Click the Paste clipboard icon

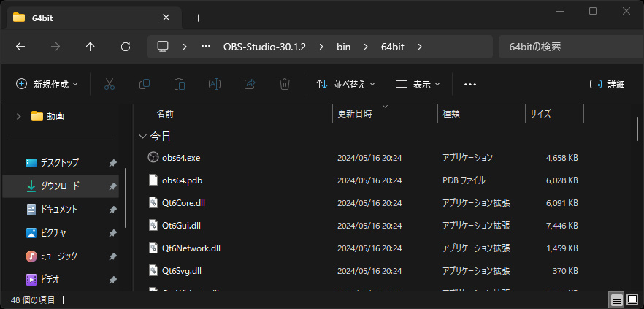(x=180, y=84)
